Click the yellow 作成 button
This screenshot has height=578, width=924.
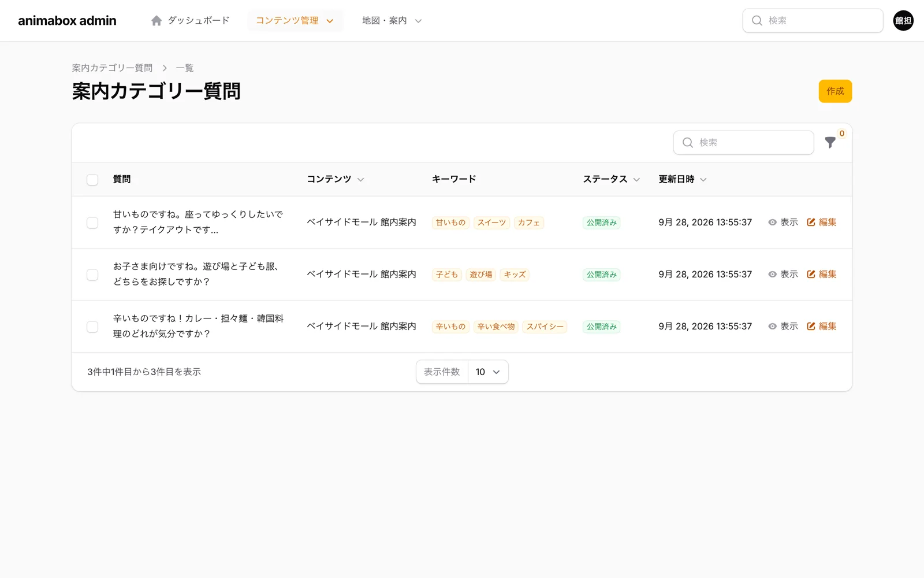coord(835,91)
